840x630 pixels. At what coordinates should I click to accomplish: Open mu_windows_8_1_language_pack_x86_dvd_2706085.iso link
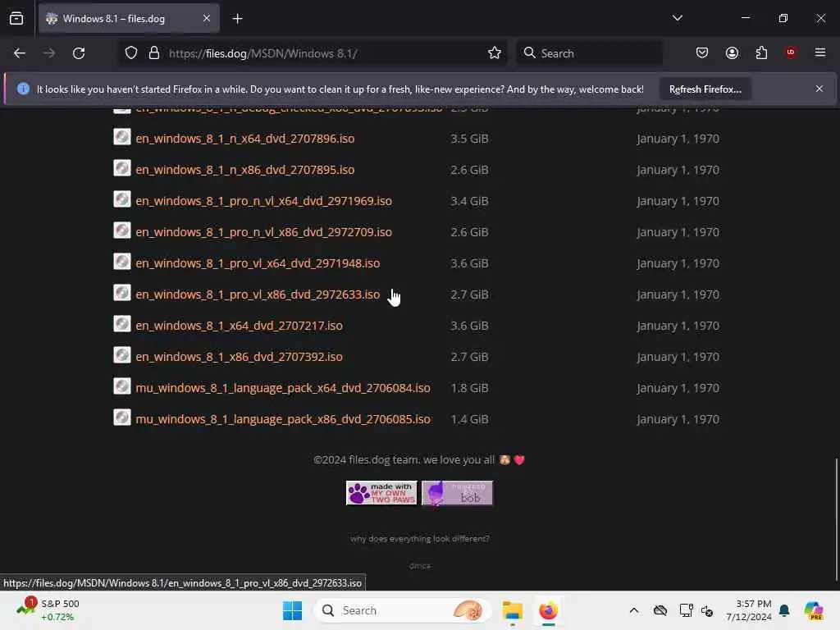pos(283,418)
